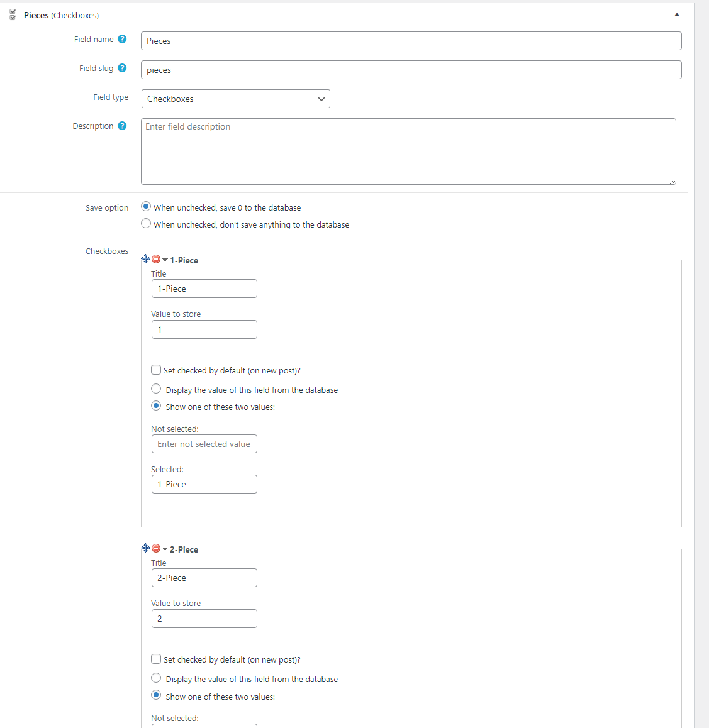Viewport: 709px width, 728px height.
Task: Choose 'Display the value of this field' for 1-Piece
Action: (x=156, y=389)
